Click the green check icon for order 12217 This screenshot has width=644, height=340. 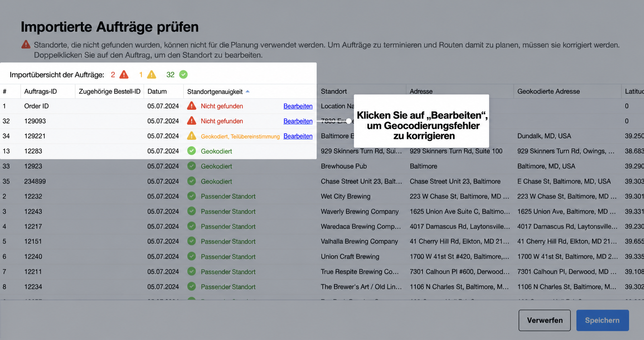click(x=192, y=226)
